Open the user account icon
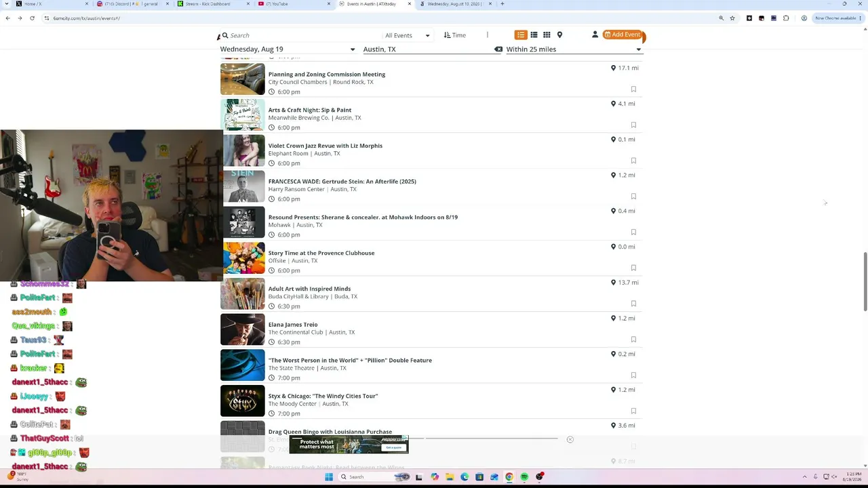Screen dimensions: 868x488 point(595,35)
